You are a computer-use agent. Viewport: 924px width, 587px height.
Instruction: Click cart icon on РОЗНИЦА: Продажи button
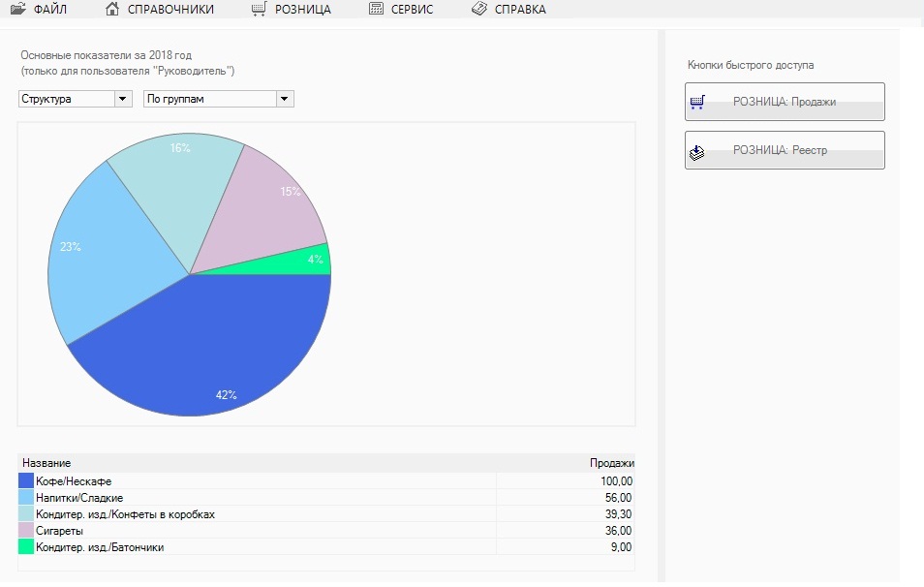697,102
